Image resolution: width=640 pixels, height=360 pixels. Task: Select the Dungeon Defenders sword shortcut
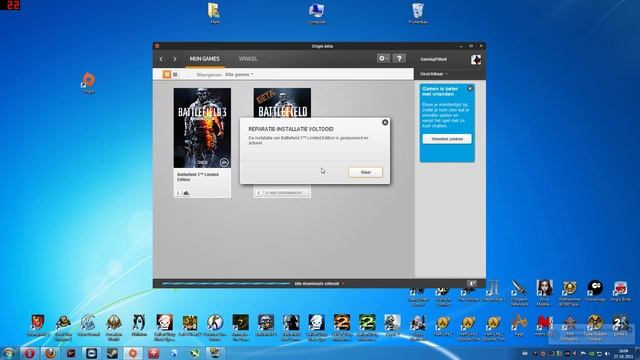pos(519,293)
